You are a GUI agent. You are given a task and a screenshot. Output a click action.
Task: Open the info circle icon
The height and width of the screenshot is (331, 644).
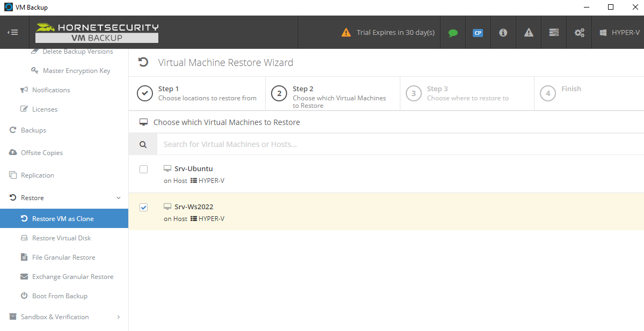(x=503, y=33)
